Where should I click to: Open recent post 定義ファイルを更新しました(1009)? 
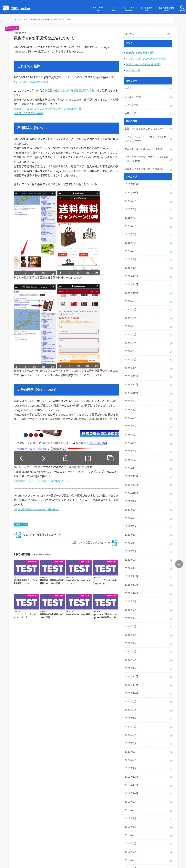point(148,169)
